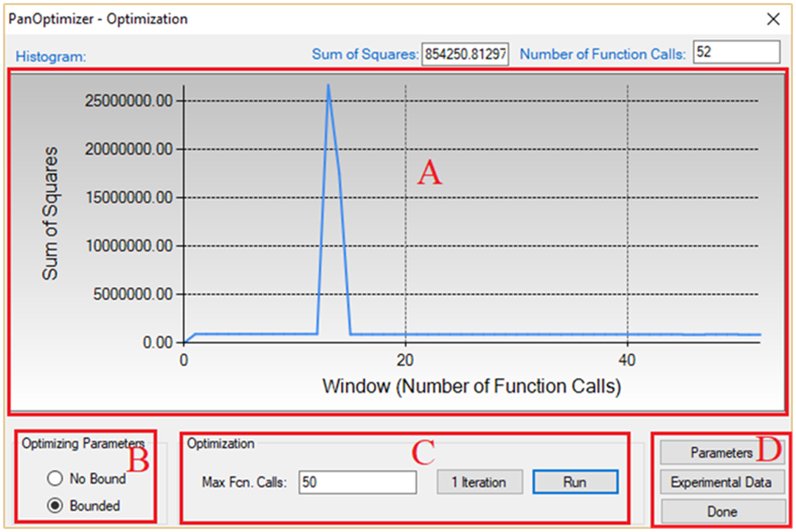The height and width of the screenshot is (532, 796).
Task: Select the Bounded radio button
Action: pos(55,506)
